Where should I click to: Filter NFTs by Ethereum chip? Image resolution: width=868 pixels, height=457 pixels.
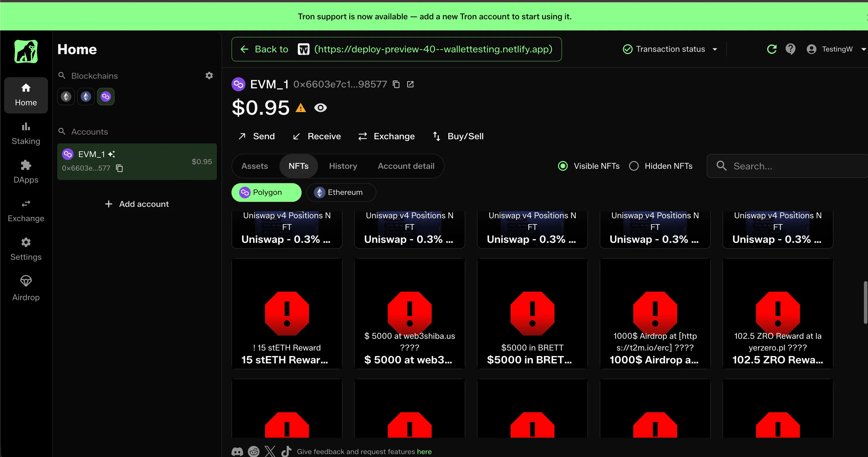tap(341, 193)
